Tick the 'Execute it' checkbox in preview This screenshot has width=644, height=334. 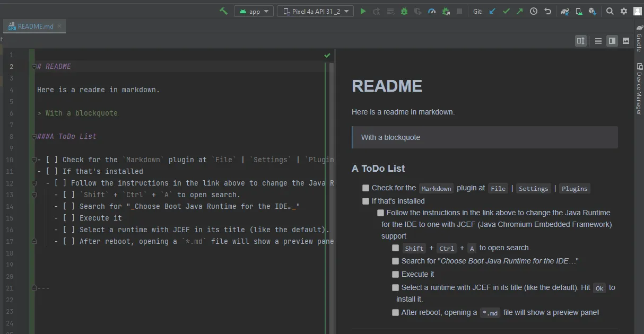pyautogui.click(x=395, y=275)
